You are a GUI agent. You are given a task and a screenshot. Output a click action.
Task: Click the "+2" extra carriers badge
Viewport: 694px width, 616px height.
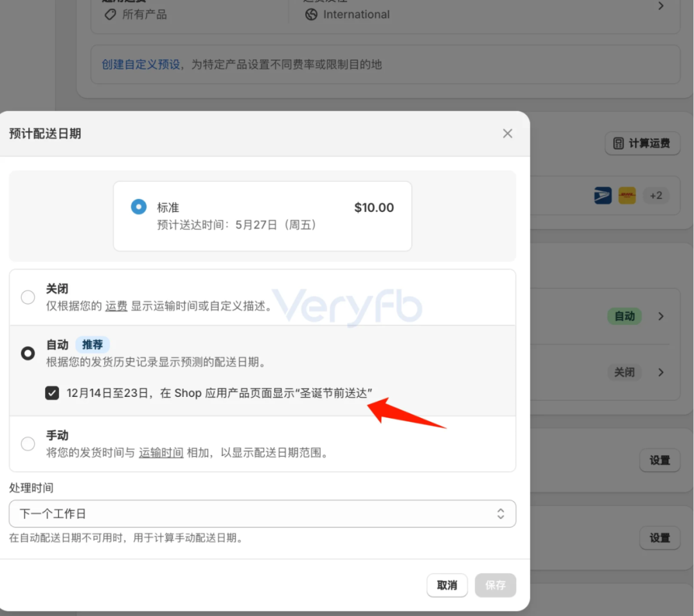(x=656, y=195)
